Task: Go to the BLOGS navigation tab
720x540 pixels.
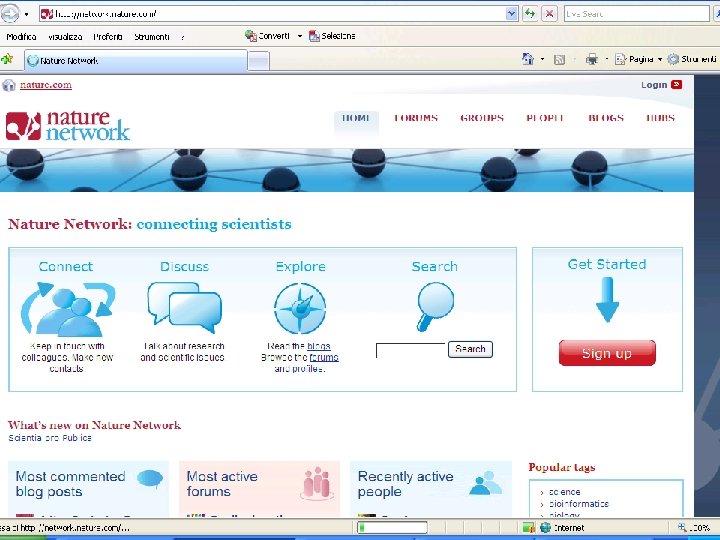Action: tap(606, 118)
